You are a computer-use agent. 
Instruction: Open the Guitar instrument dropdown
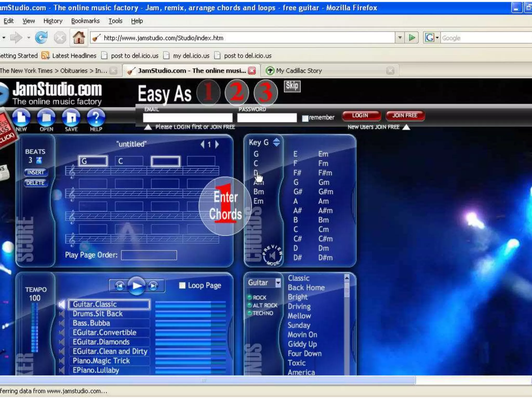(x=278, y=283)
